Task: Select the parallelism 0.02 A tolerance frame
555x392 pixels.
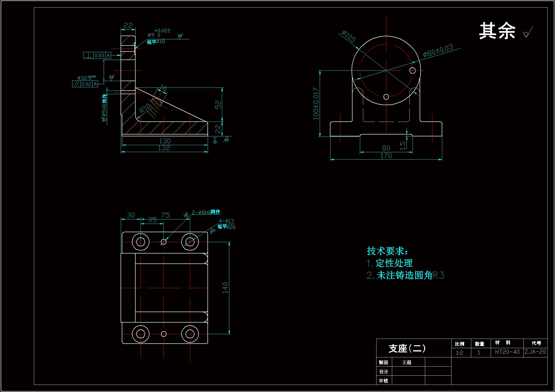Action: coord(85,84)
